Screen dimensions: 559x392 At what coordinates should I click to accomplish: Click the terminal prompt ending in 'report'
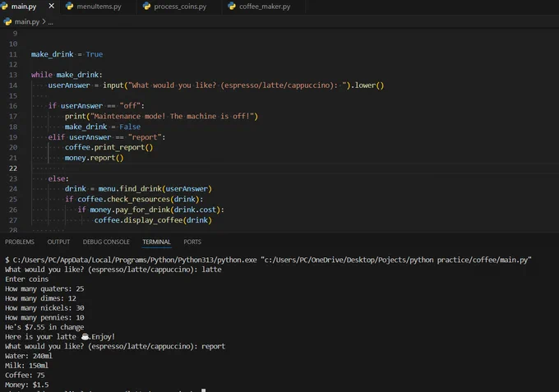click(x=115, y=346)
